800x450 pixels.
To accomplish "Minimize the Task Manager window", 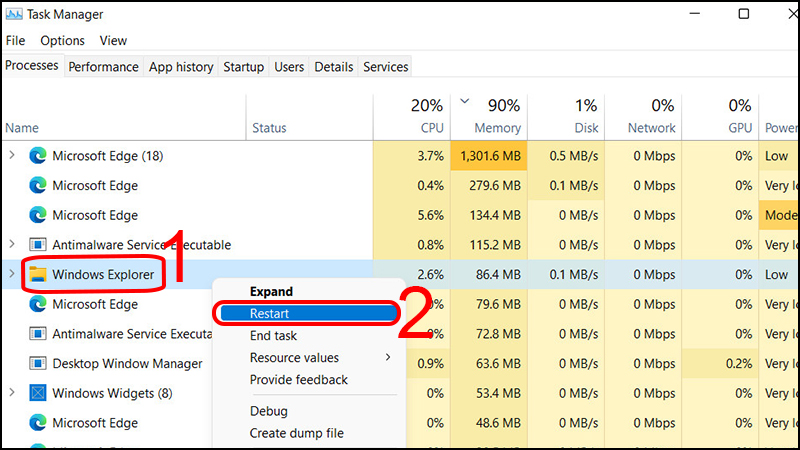I will [x=695, y=14].
